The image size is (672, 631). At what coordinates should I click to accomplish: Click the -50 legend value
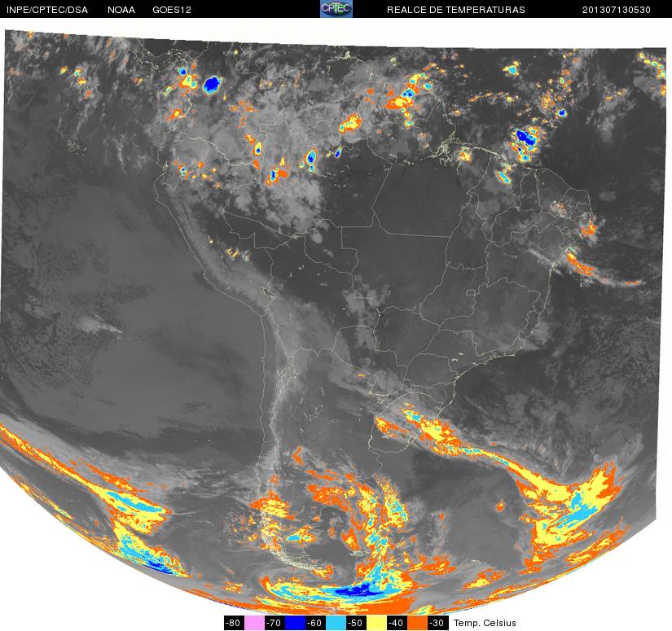(x=356, y=623)
